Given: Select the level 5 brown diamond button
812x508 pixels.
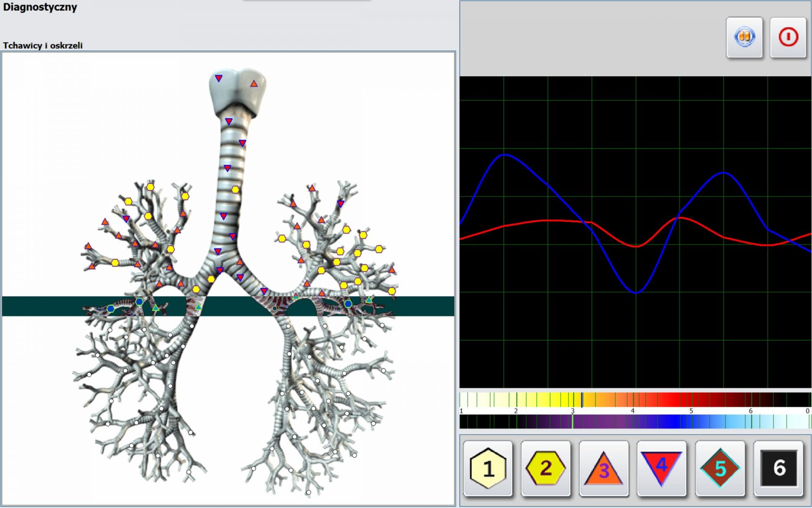Looking at the screenshot, I should click(720, 468).
